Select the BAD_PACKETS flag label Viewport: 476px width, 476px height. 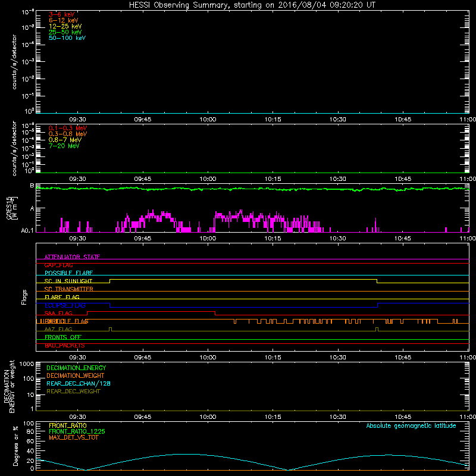coord(65,346)
